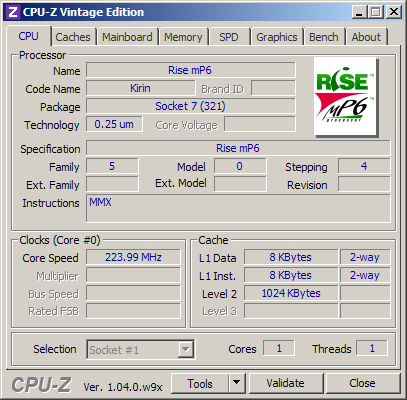Click the L1 Data size 8 KBytes
407x400 pixels.
pyautogui.click(x=291, y=257)
